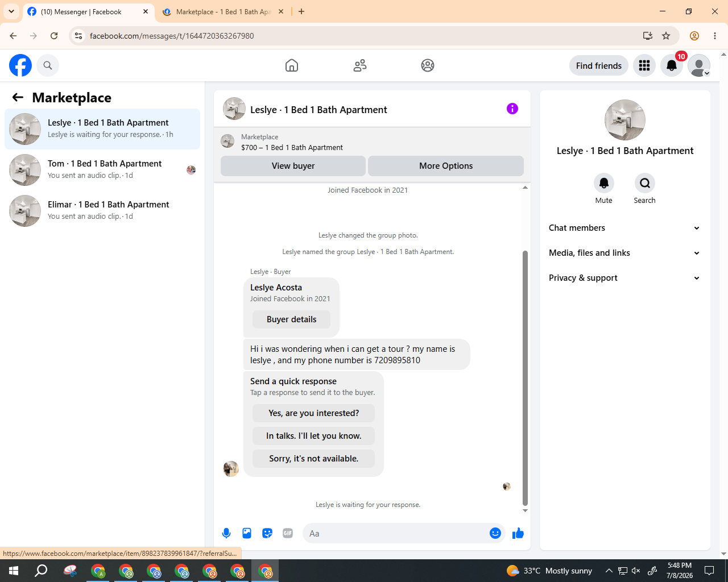
Task: Click Leslye Acosta name in buyer card
Action: [276, 288]
